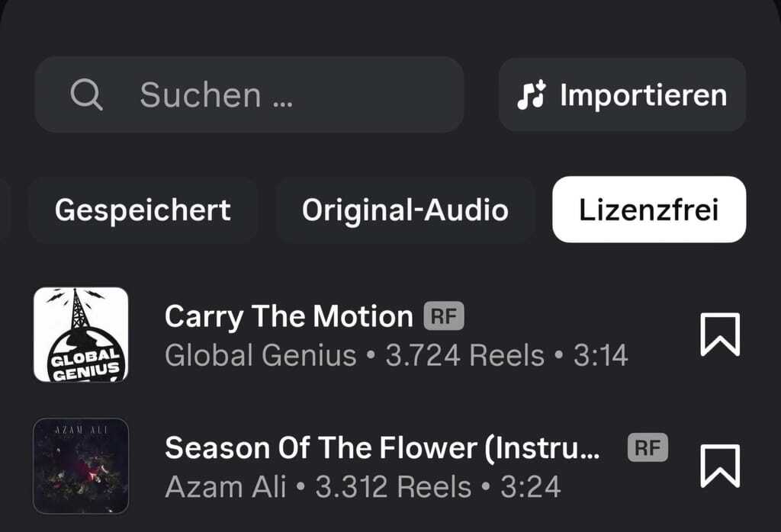
Task: Choose Season Of The Flower track title
Action: [x=381, y=447]
